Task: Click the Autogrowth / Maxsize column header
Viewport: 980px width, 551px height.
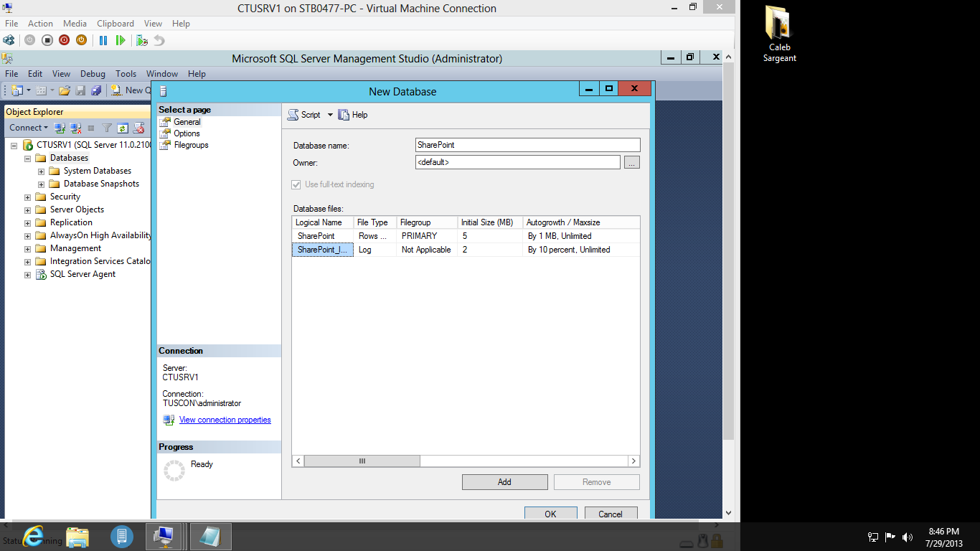Action: (581, 222)
